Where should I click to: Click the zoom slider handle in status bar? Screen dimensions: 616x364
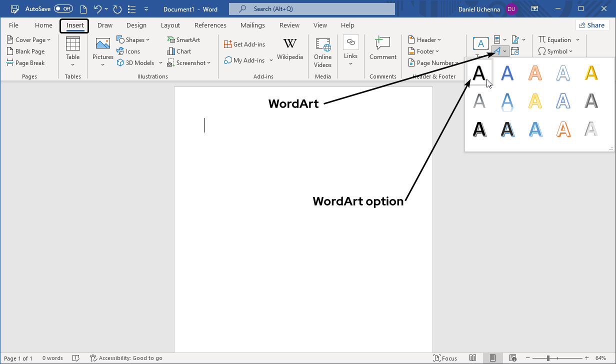click(548, 358)
